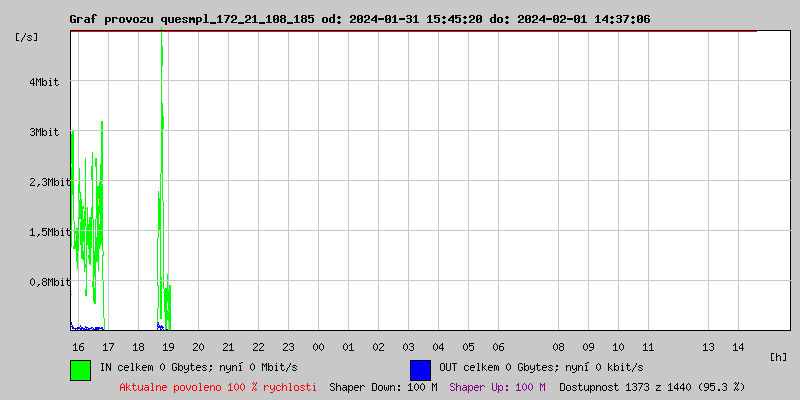
Task: Click the purple 'Shaper Up: 100 M' text
Action: pyautogui.click(x=497, y=387)
